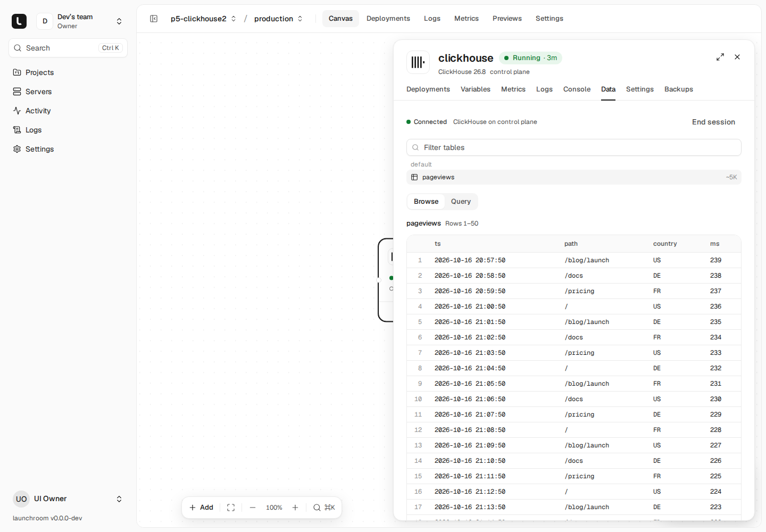Click the pageviews table icon

414,177
